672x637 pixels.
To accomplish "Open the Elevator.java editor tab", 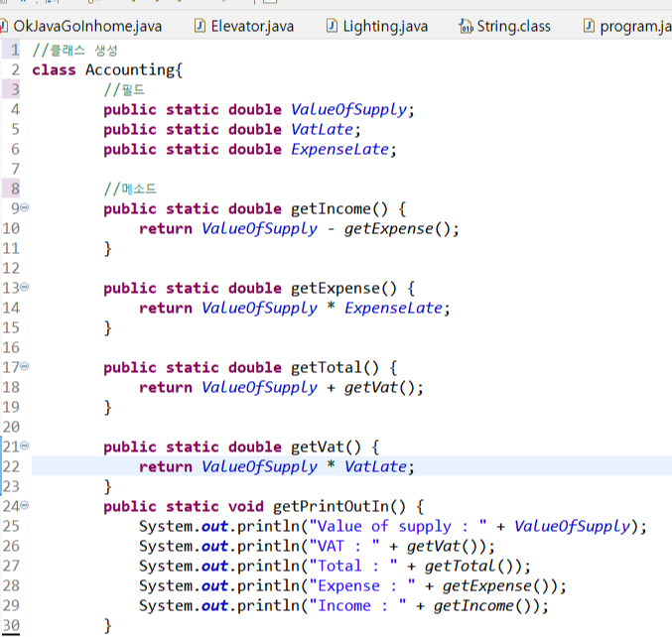I will point(244,26).
